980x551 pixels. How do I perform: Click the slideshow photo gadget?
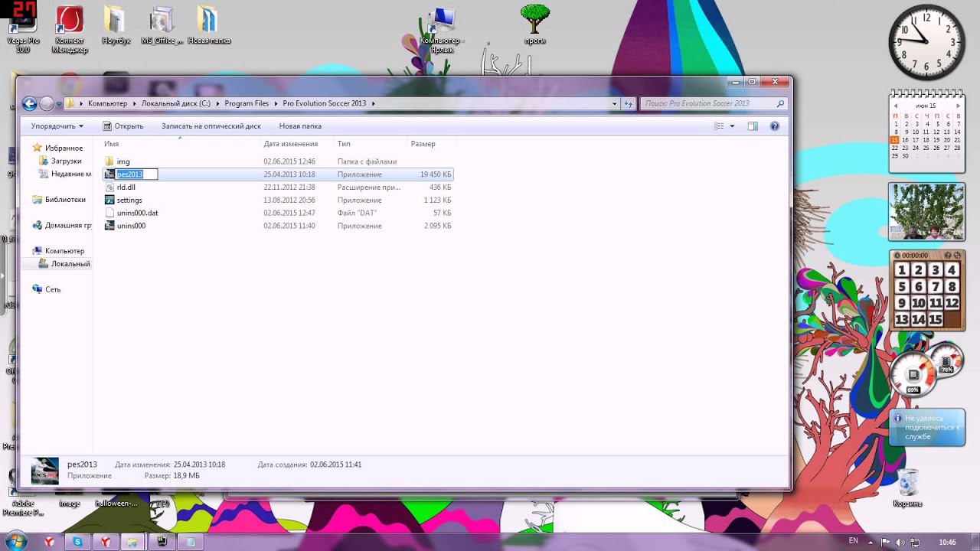click(926, 212)
